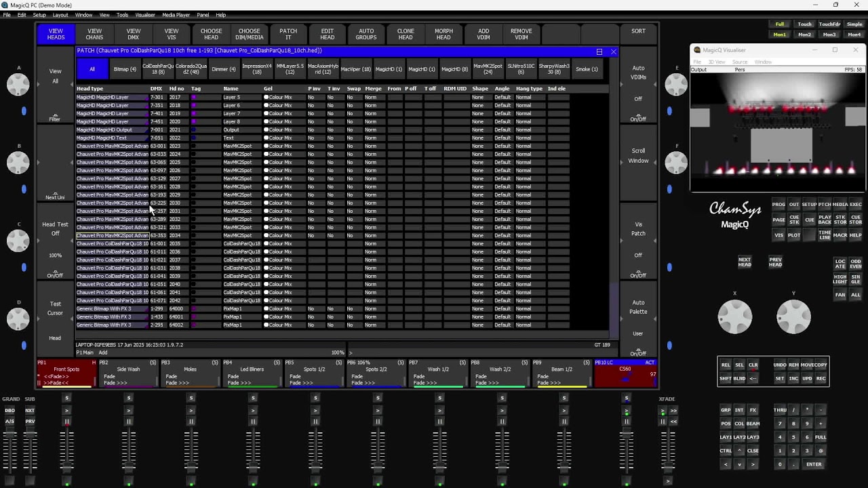868x488 pixels.
Task: Click the PATCH IT button
Action: (x=288, y=35)
